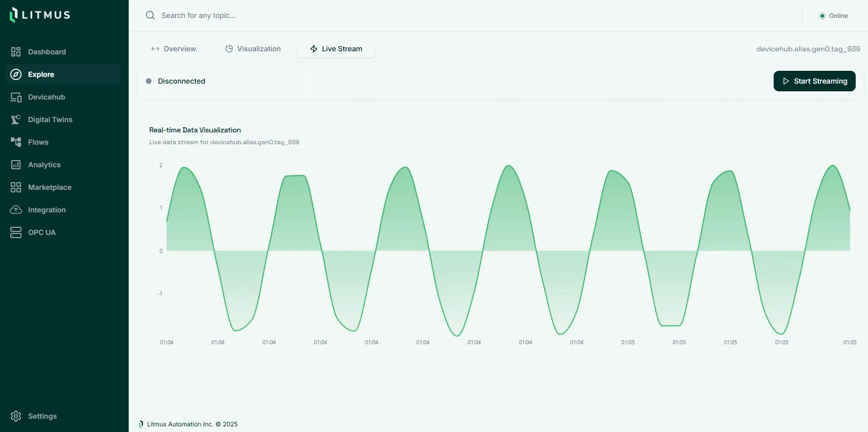Click the Overview tab arrows icon
This screenshot has height=432, width=868.
coord(155,49)
